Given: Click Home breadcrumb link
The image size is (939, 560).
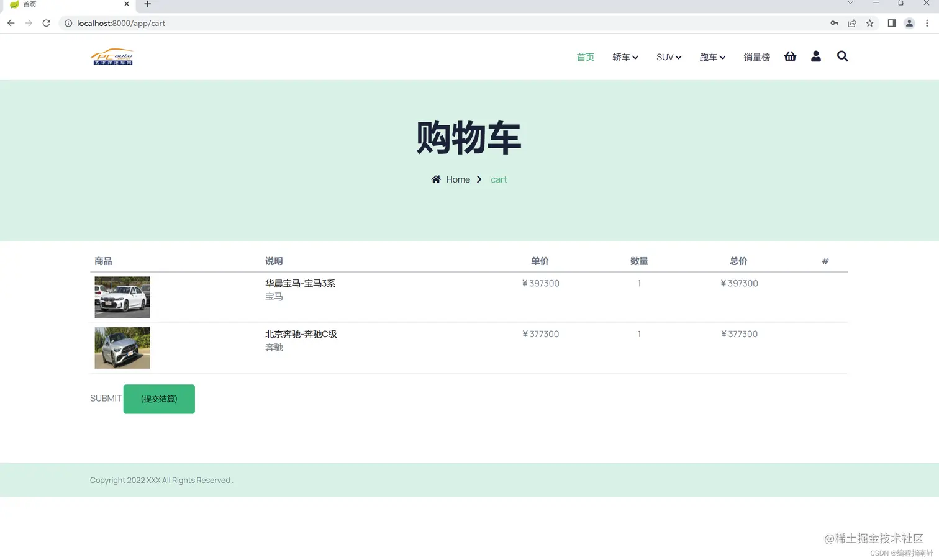Looking at the screenshot, I should (458, 179).
